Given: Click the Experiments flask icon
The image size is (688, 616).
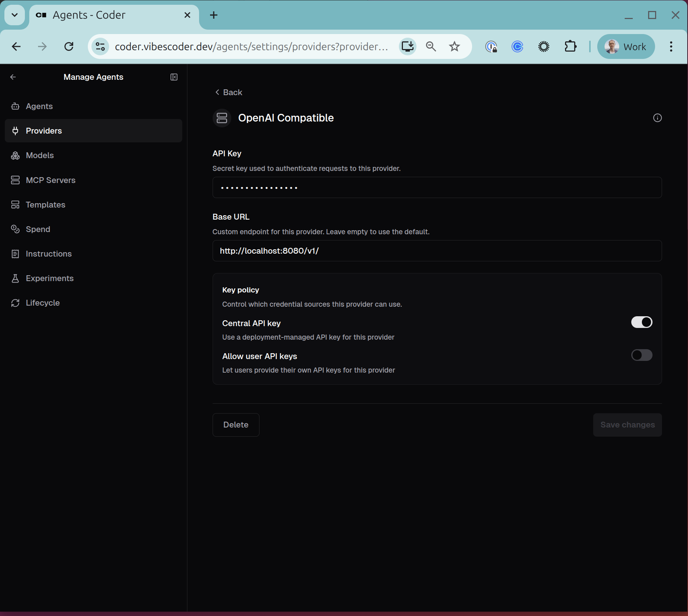Looking at the screenshot, I should point(15,278).
